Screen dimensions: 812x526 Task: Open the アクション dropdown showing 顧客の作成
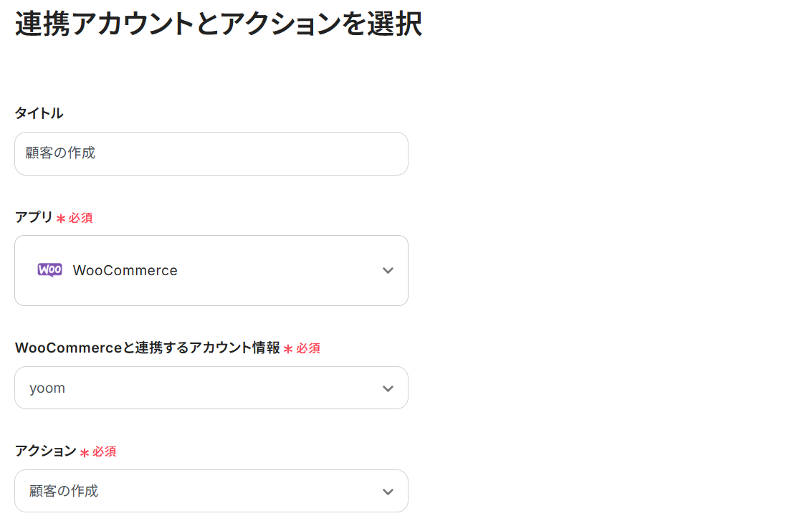click(x=211, y=491)
